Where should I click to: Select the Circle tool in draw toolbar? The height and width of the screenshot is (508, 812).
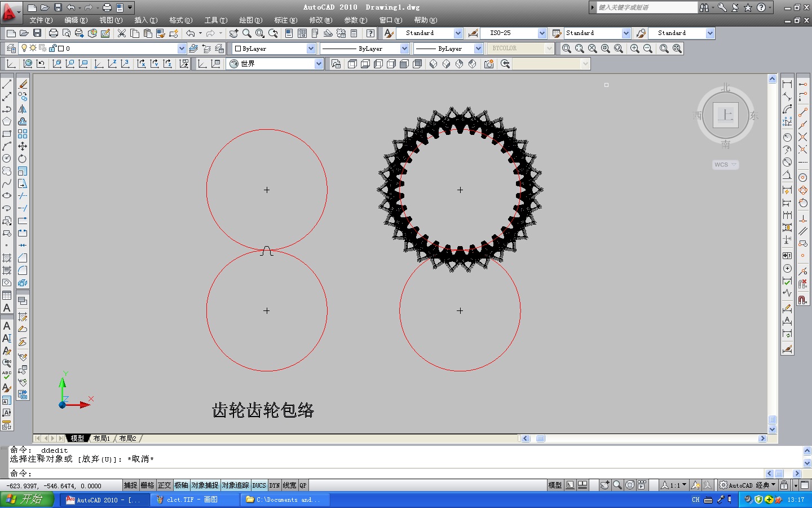[x=7, y=159]
